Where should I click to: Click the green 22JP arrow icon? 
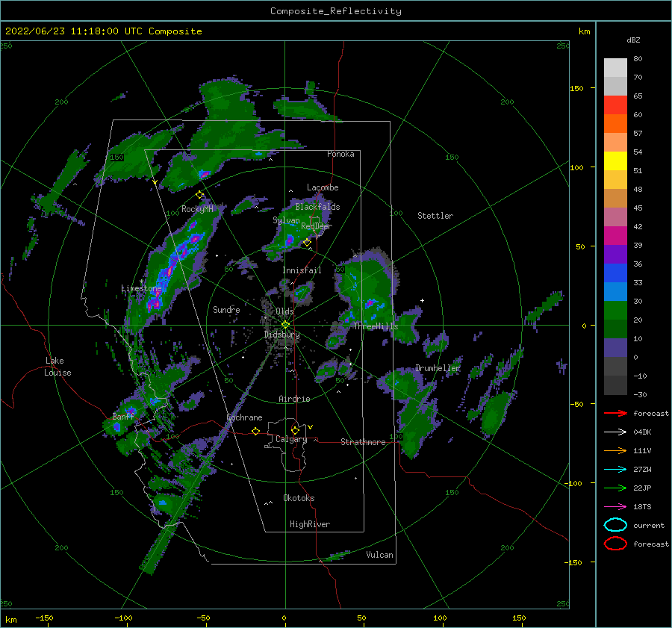point(615,488)
